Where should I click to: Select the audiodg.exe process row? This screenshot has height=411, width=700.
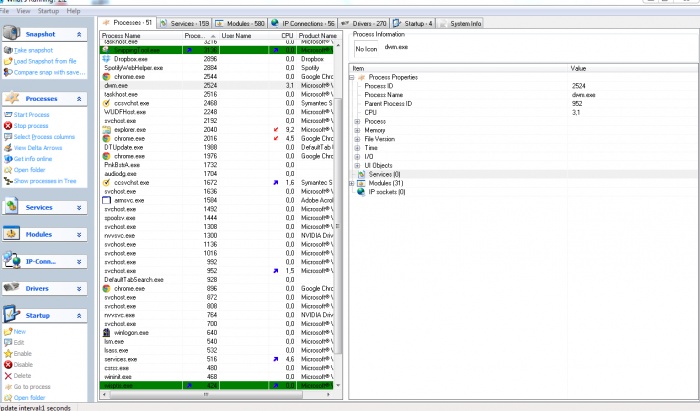click(x=217, y=174)
